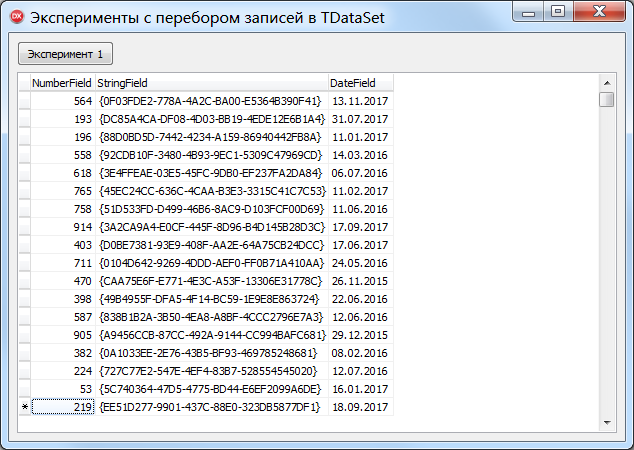
Task: Click the DateField column header
Action: click(x=360, y=83)
